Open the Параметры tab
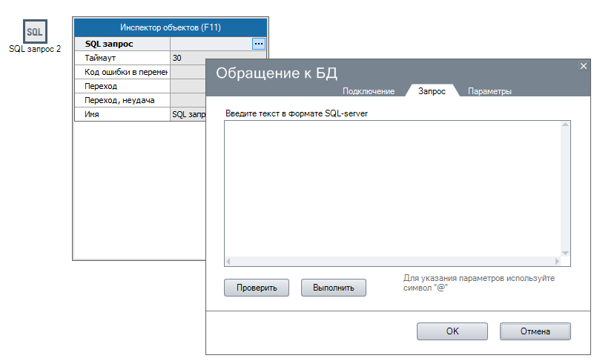This screenshot has width=597, height=364. [489, 91]
